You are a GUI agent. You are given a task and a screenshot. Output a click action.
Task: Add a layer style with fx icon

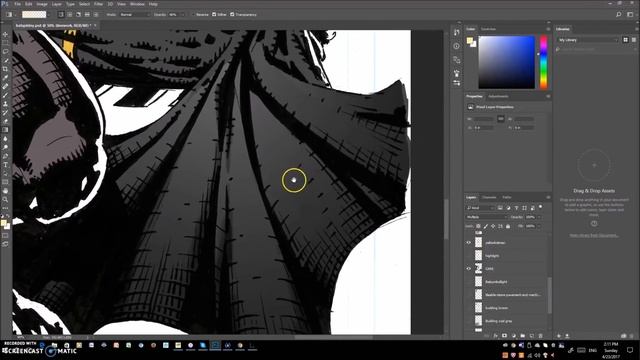coord(496,336)
